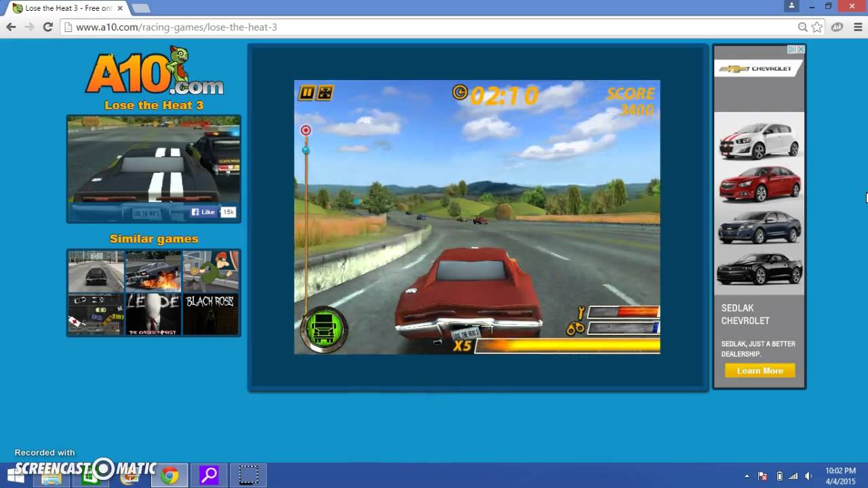
Task: Select the Lose the Heat 3 browser tab
Action: click(x=68, y=8)
